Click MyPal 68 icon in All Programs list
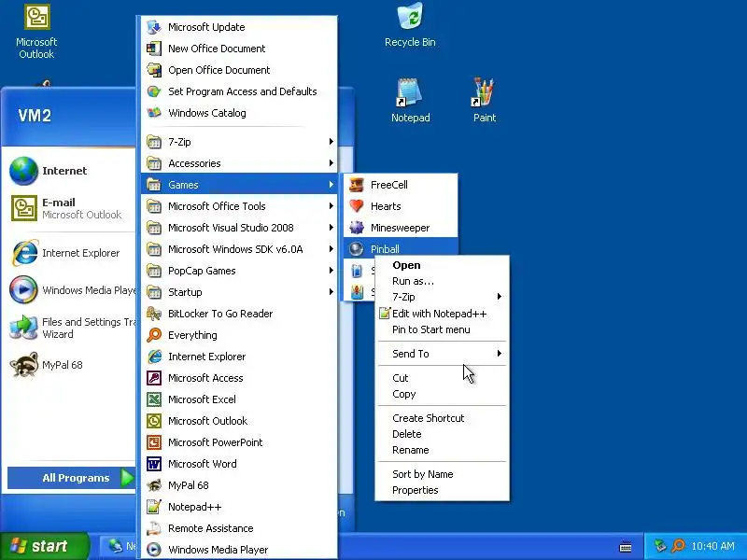Screen dimensions: 747x560 point(154,485)
